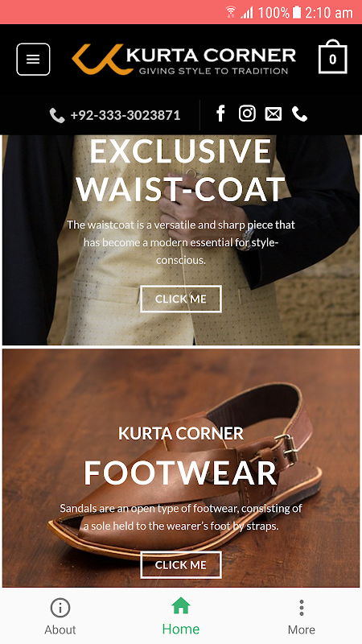Open the hamburger menu
The width and height of the screenshot is (362, 644).
(x=33, y=60)
